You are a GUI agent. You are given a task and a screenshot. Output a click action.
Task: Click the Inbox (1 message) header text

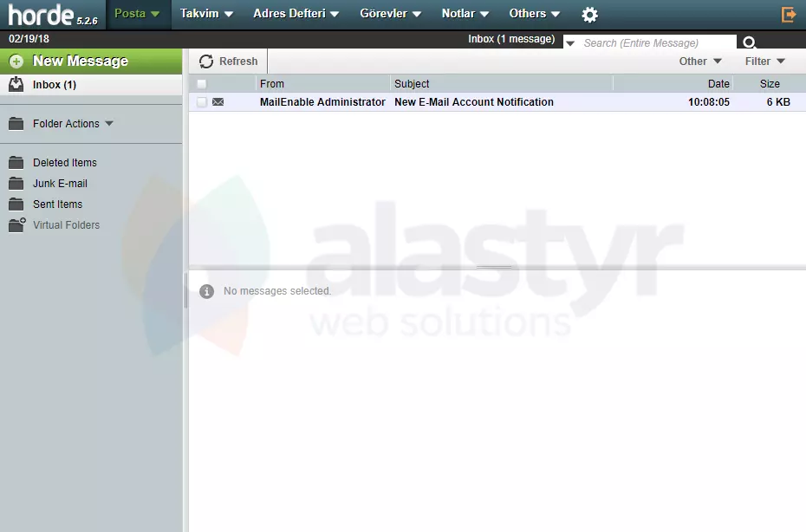[511, 39]
